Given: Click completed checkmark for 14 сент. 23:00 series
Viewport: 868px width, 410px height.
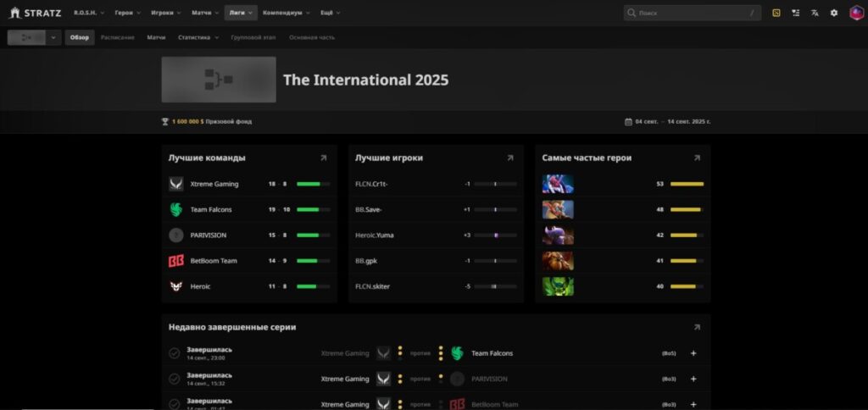Looking at the screenshot, I should [x=175, y=353].
